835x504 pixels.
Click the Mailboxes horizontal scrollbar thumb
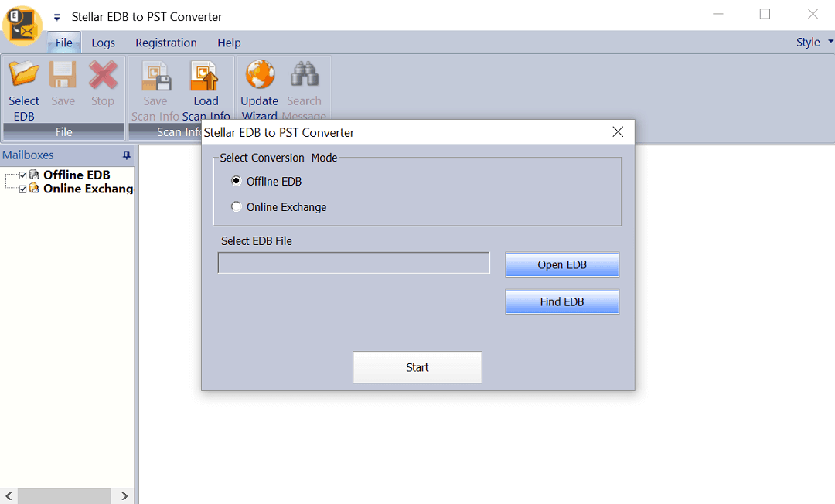point(64,496)
